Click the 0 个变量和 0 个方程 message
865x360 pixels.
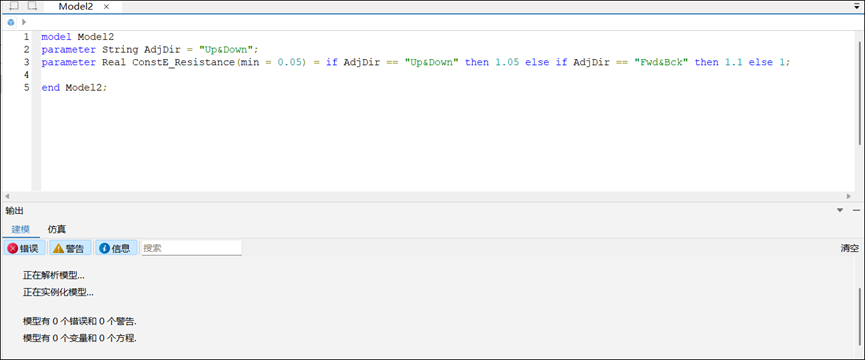(80, 338)
